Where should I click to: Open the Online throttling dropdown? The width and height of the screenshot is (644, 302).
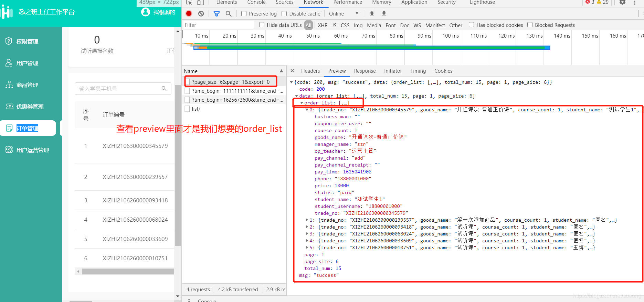(x=344, y=14)
